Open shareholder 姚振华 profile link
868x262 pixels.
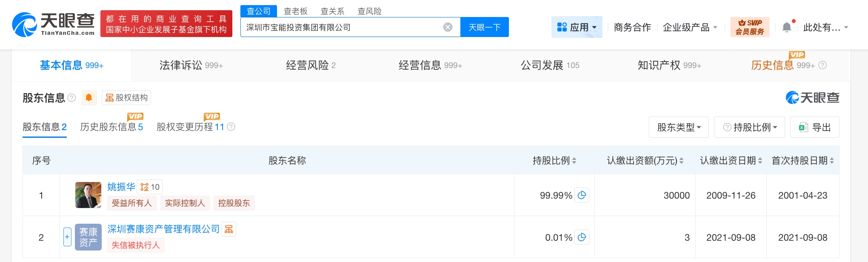click(121, 187)
